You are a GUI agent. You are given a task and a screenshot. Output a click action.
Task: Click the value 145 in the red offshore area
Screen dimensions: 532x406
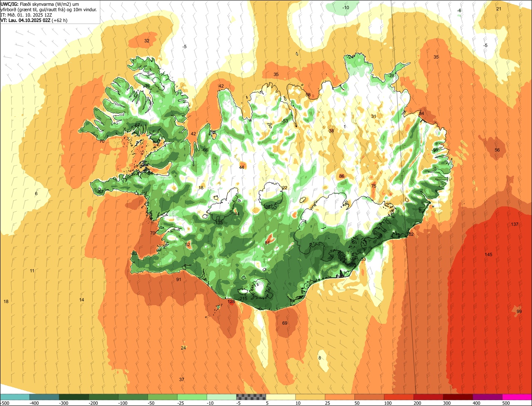(488, 254)
